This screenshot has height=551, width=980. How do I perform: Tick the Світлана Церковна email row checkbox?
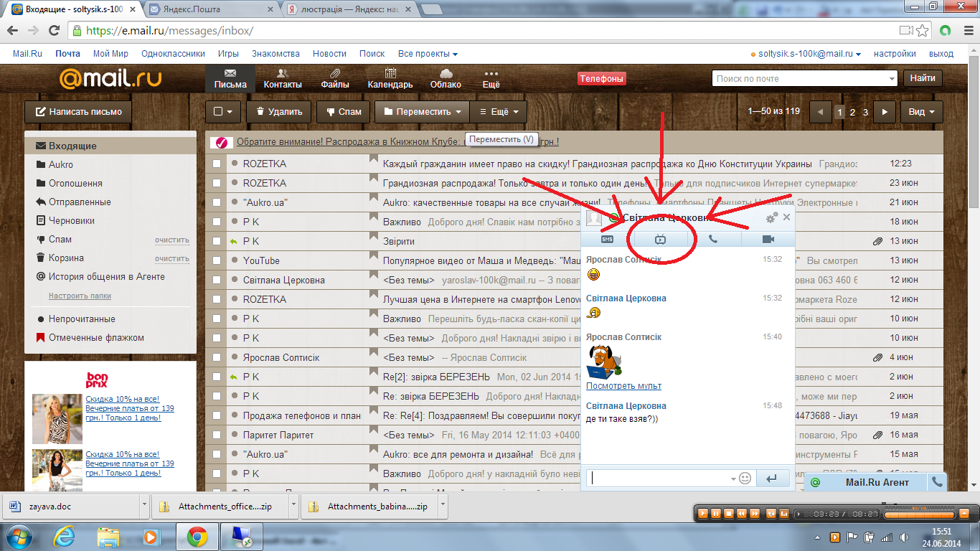(x=217, y=281)
